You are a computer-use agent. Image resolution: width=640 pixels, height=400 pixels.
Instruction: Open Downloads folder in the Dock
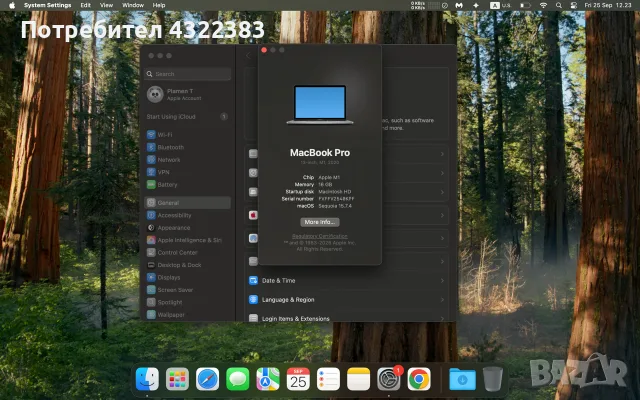point(462,379)
